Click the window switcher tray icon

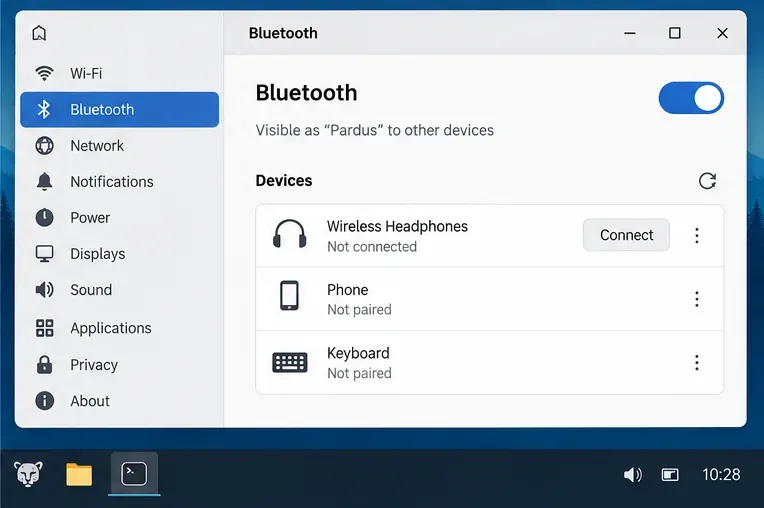pos(670,474)
